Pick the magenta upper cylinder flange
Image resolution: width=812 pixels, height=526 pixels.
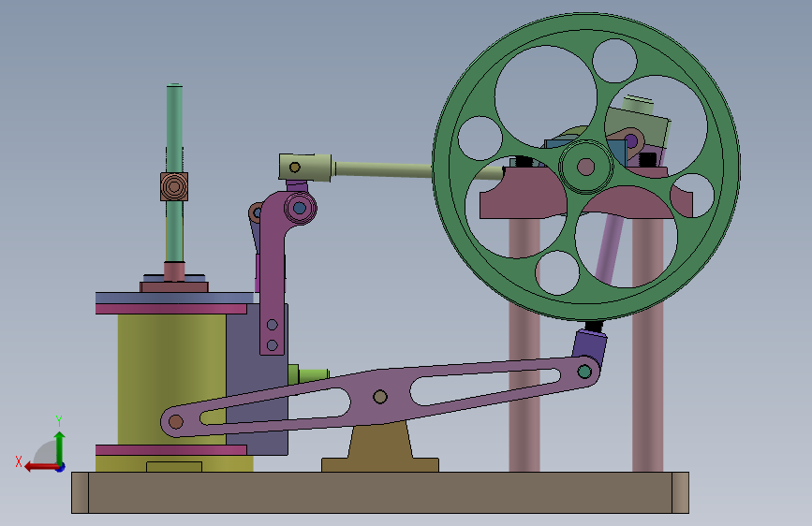click(170, 309)
